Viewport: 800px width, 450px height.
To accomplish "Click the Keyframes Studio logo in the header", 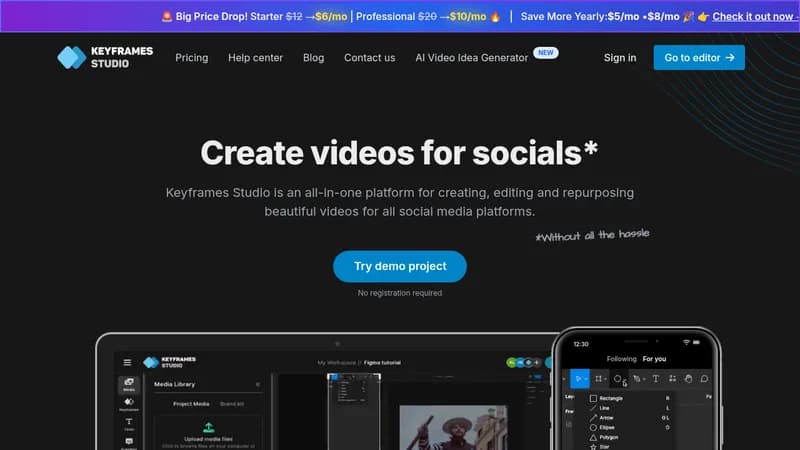I will tap(105, 57).
